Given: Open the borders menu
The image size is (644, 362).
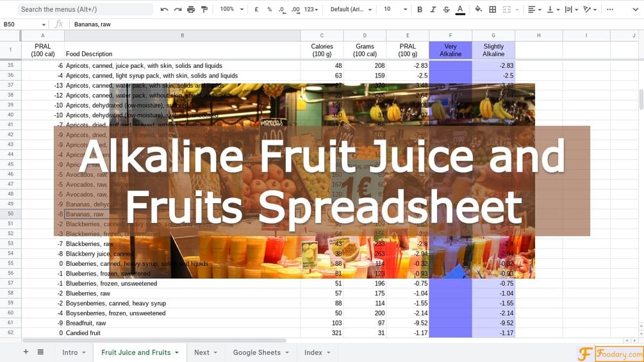Looking at the screenshot, I should pyautogui.click(x=492, y=9).
